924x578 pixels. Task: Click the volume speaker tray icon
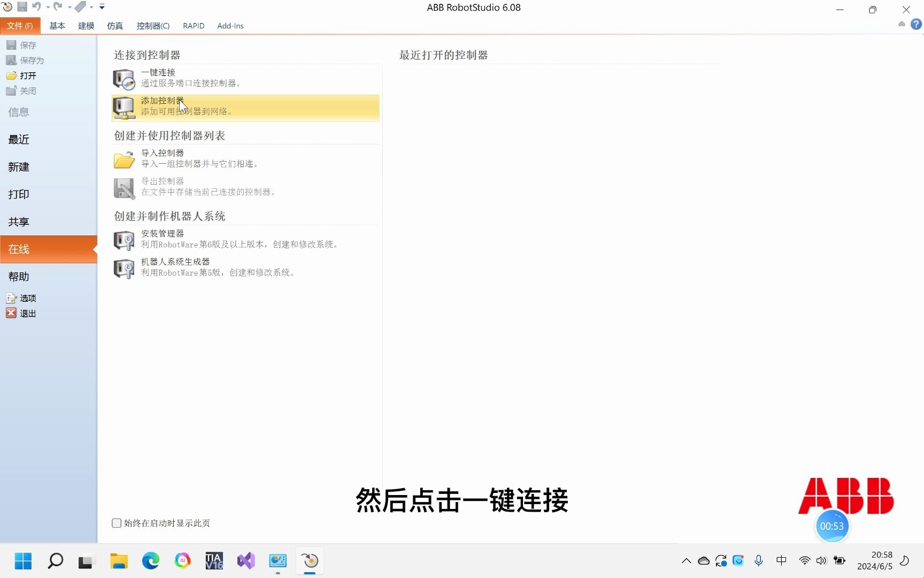point(821,561)
